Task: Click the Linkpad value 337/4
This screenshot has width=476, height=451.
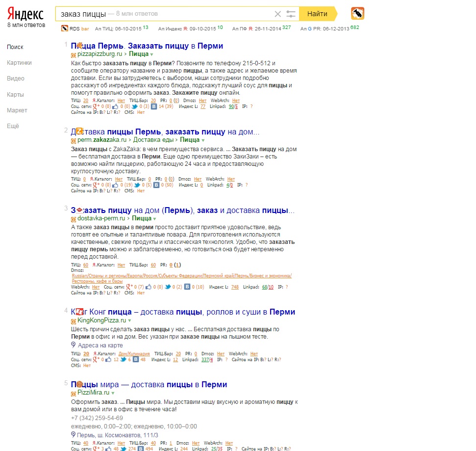Action: pyautogui.click(x=207, y=360)
